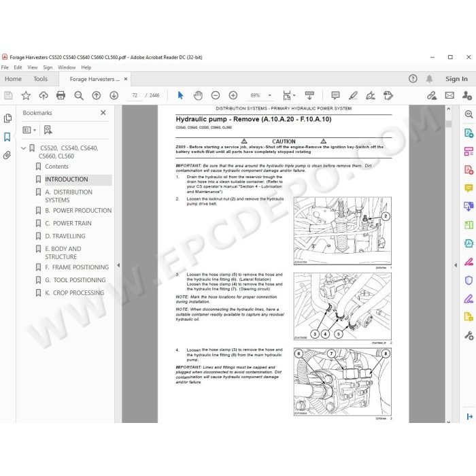This screenshot has width=476, height=476.
Task: Go to previous page arrow
Action: (97, 96)
